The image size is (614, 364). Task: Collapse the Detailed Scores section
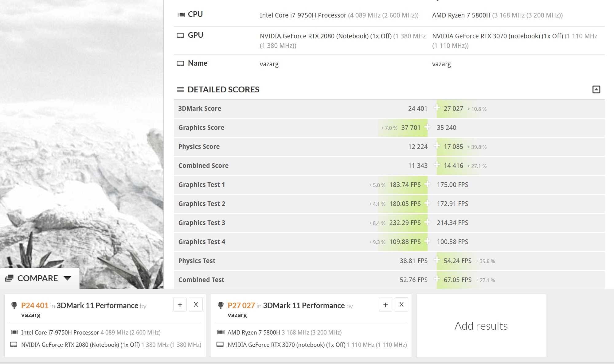[x=596, y=89]
